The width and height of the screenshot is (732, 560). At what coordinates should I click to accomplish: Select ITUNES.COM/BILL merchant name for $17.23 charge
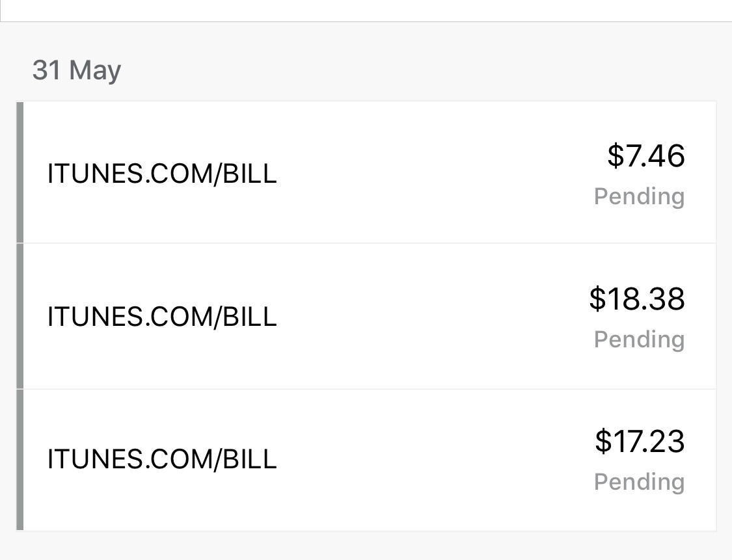pos(162,459)
